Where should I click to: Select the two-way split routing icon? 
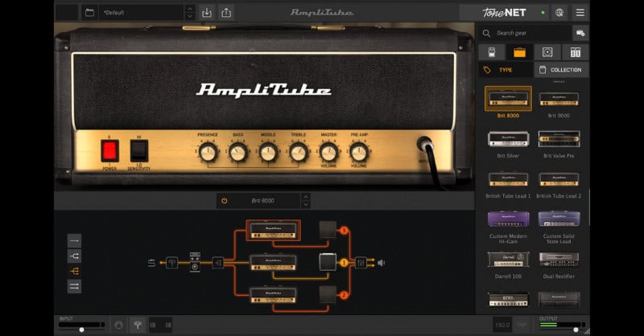(74, 256)
